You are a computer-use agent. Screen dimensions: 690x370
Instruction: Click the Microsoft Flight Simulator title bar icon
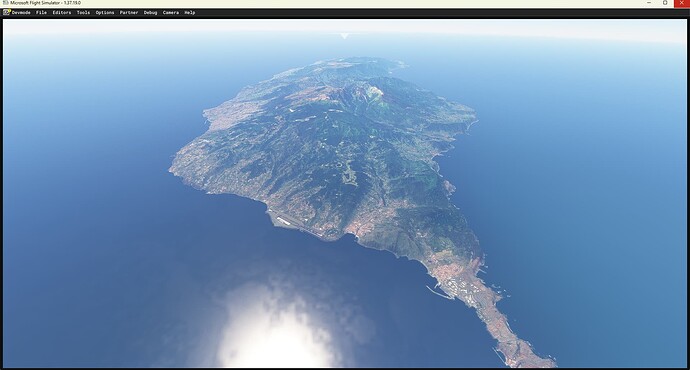[x=5, y=3]
